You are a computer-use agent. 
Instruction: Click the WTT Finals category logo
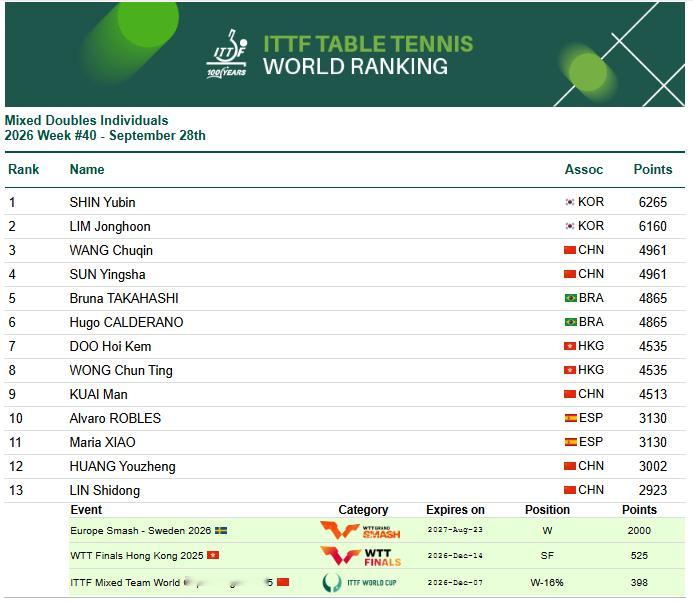(360, 556)
